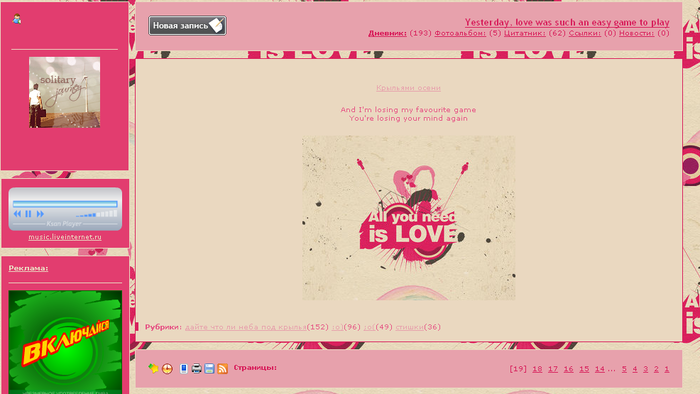The width and height of the screenshot is (700, 394).
Task: Click the round orange clock icon
Action: pos(167,369)
